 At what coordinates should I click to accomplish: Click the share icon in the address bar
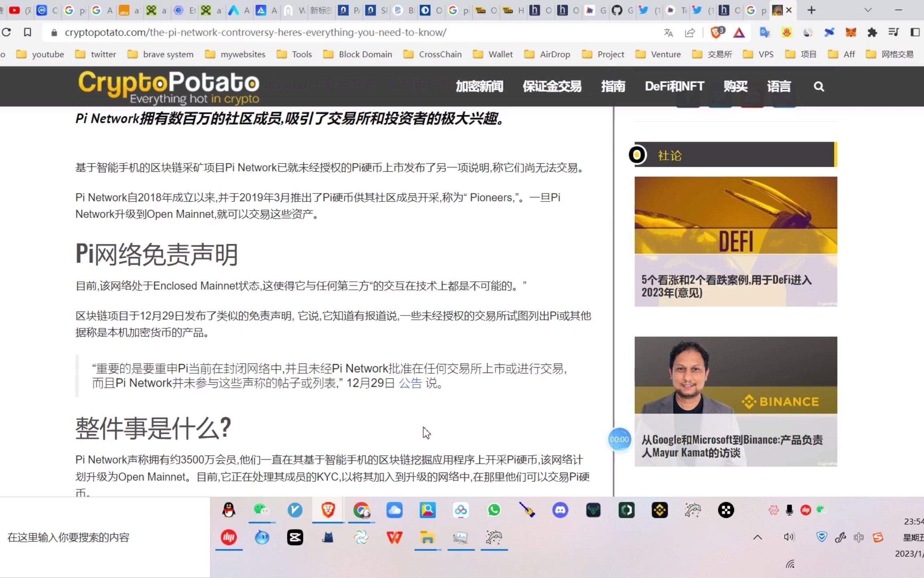(x=690, y=33)
